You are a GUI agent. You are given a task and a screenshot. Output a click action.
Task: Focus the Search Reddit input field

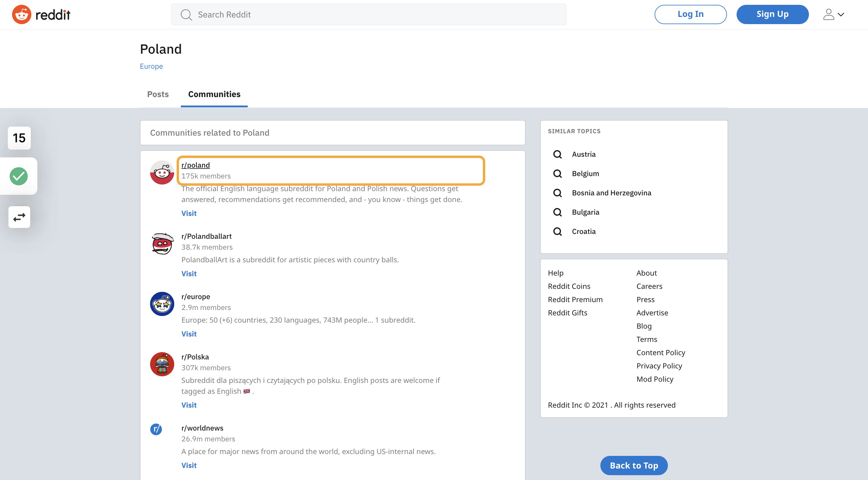[369, 14]
